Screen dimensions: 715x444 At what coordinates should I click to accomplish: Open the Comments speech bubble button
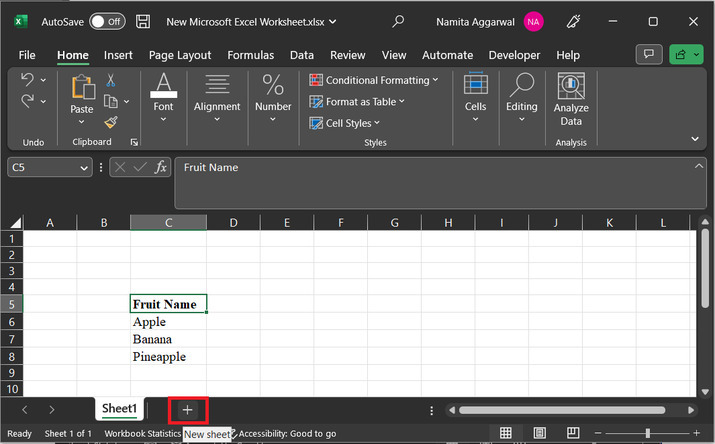649,55
